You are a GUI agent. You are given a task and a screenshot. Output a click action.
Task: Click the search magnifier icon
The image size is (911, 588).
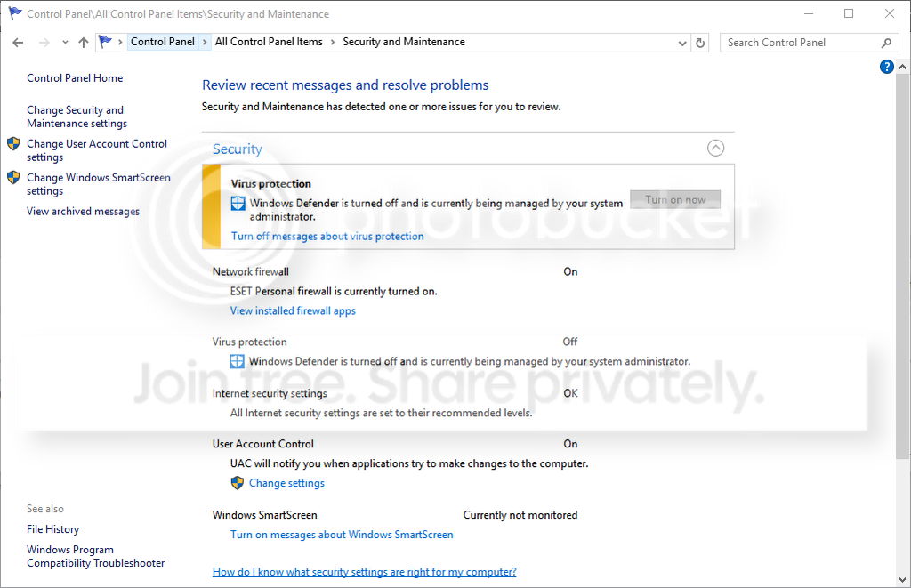[886, 43]
